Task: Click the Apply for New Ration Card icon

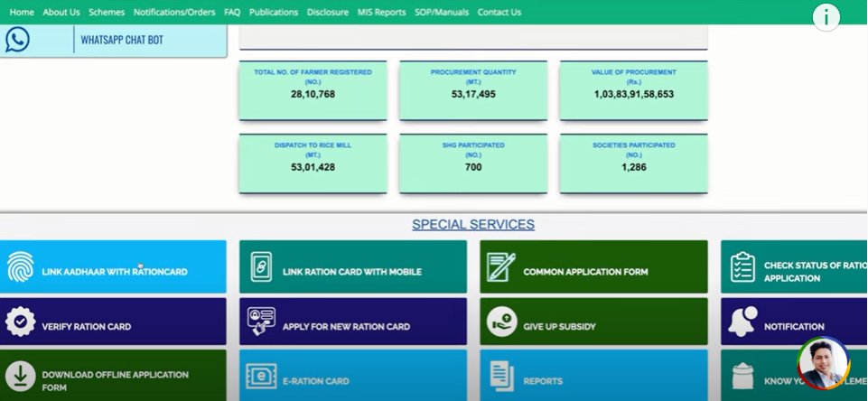Action: click(x=261, y=322)
